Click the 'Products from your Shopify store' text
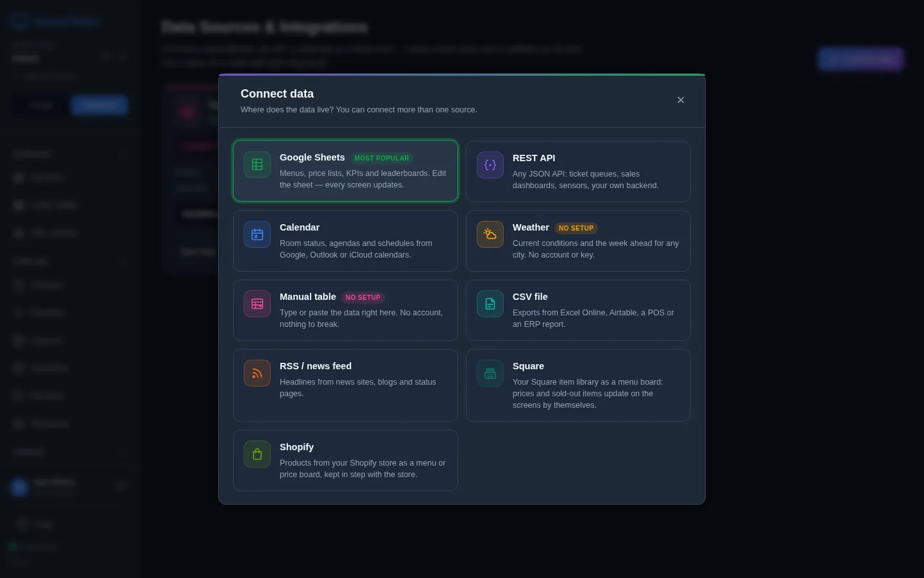The image size is (924, 578). (363, 469)
